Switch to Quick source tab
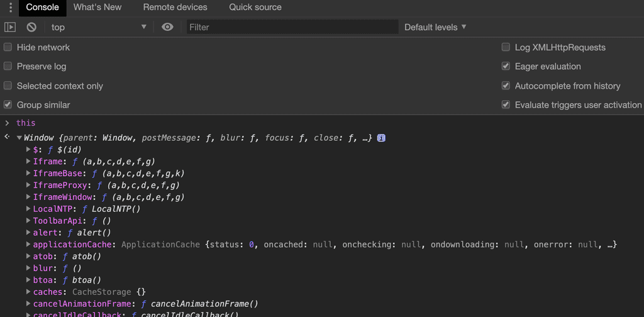The width and height of the screenshot is (644, 317). pos(255,8)
